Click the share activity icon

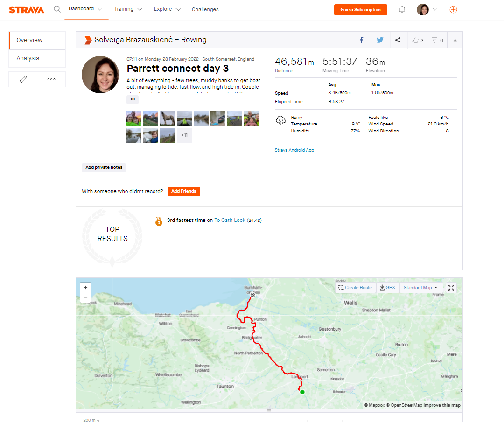click(398, 40)
